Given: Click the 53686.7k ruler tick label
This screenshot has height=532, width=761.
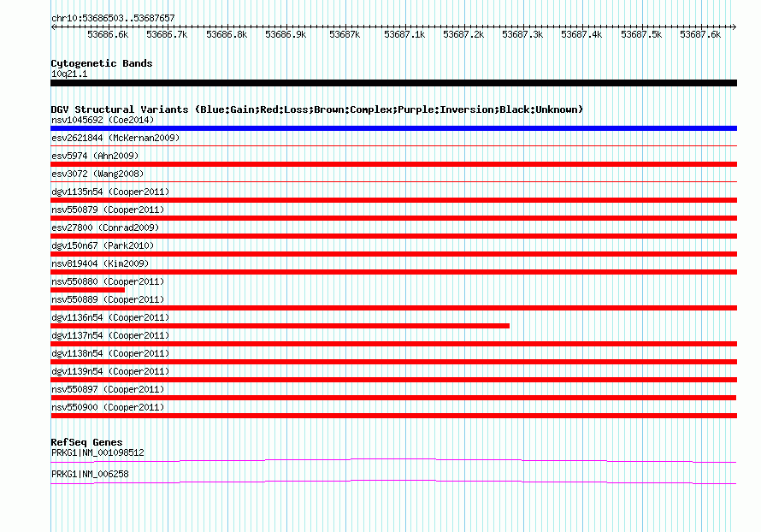Looking at the screenshot, I should point(167,34).
